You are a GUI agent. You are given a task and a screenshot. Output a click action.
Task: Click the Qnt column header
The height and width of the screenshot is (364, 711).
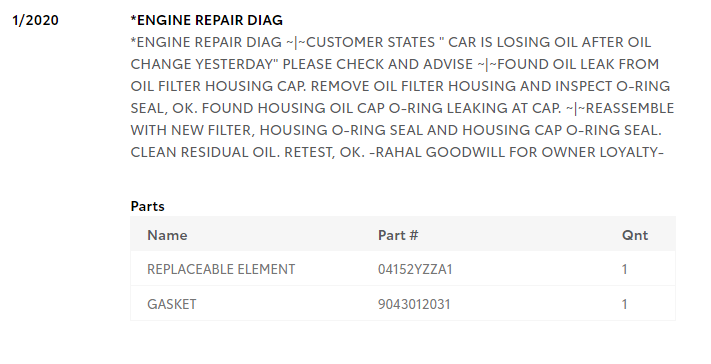[x=635, y=235]
